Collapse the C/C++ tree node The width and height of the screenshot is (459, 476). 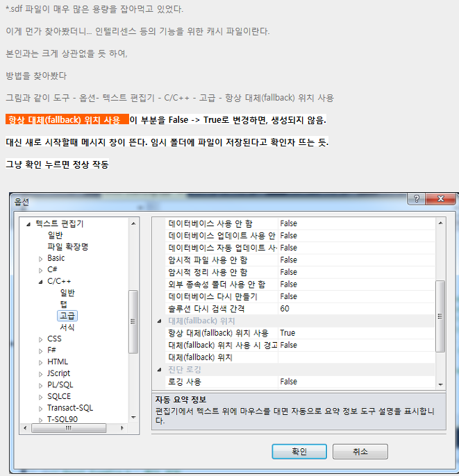click(x=41, y=282)
